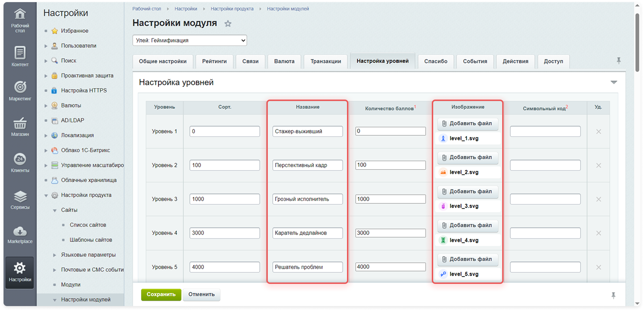Open Рабочий стол in left sidebar
The image size is (644, 311).
(20, 20)
